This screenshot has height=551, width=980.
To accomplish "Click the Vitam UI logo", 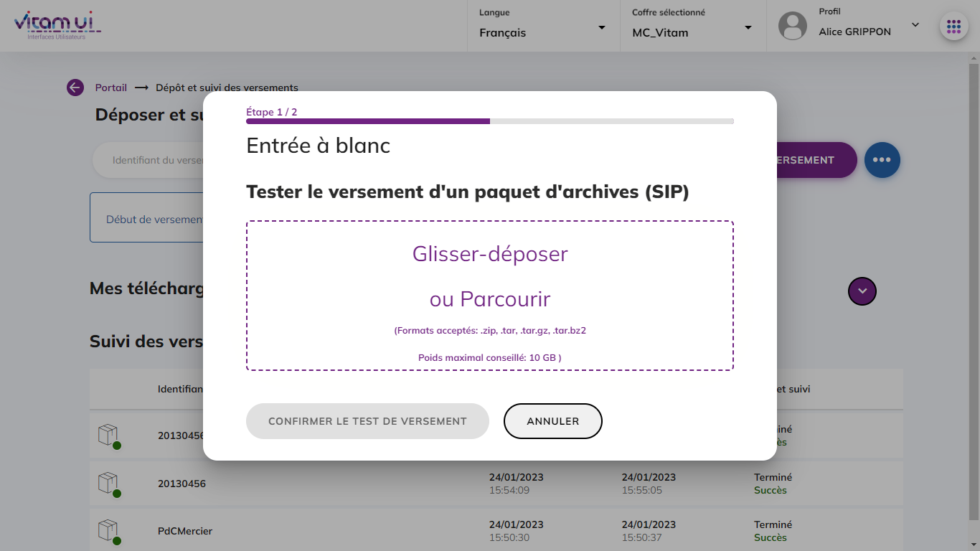I will click(57, 25).
